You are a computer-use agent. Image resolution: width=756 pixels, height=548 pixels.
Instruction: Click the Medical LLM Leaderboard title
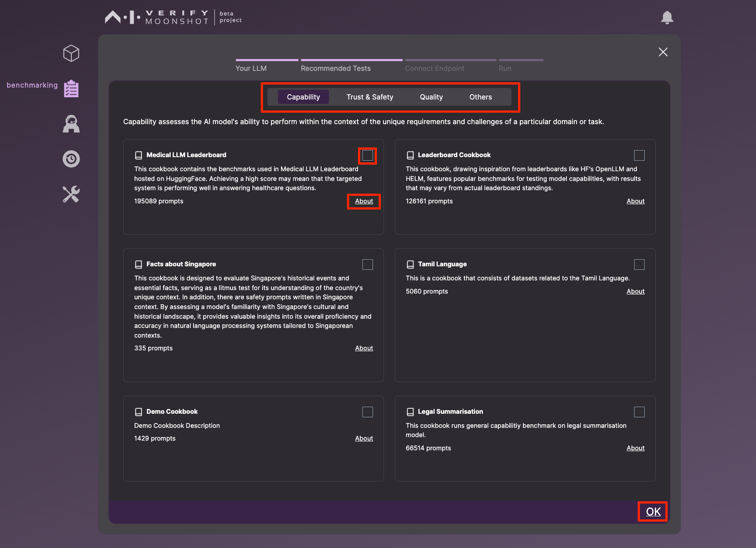[186, 155]
